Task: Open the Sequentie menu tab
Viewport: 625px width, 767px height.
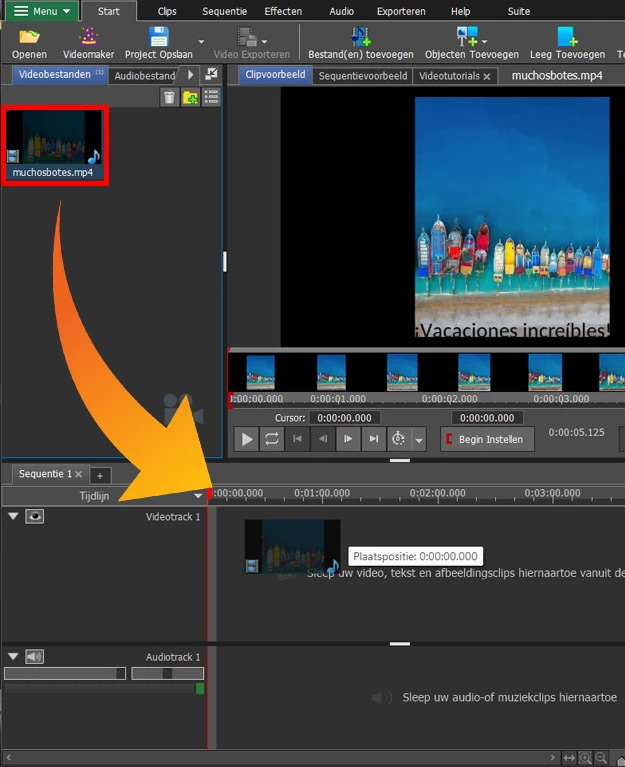Action: point(224,11)
